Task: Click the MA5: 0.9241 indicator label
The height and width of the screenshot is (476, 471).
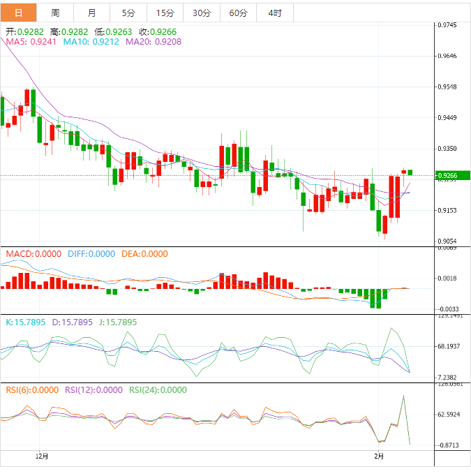Action: [x=31, y=43]
